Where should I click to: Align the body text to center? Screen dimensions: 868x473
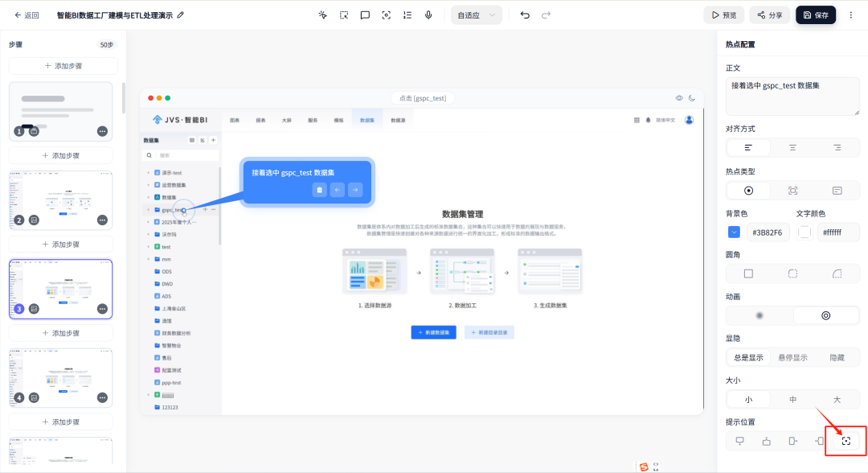pyautogui.click(x=792, y=148)
